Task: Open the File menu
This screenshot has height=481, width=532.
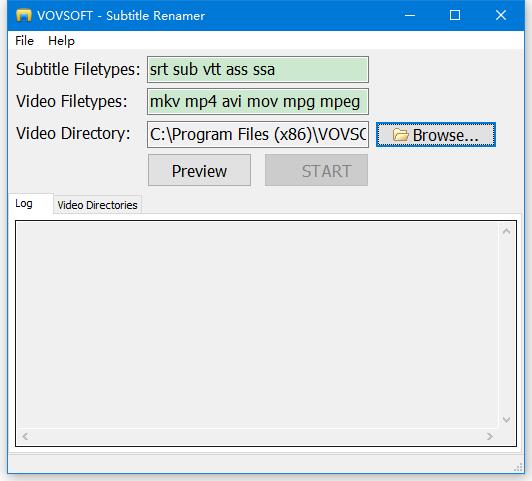Action: [x=24, y=41]
